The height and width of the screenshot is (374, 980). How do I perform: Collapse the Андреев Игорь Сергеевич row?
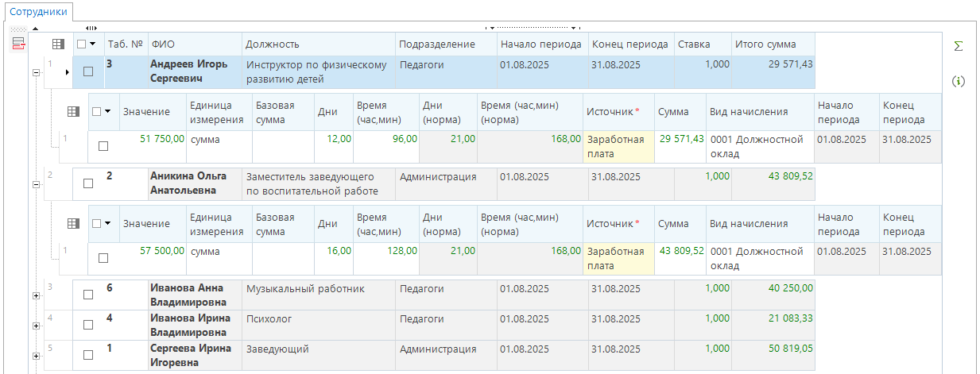tap(35, 72)
